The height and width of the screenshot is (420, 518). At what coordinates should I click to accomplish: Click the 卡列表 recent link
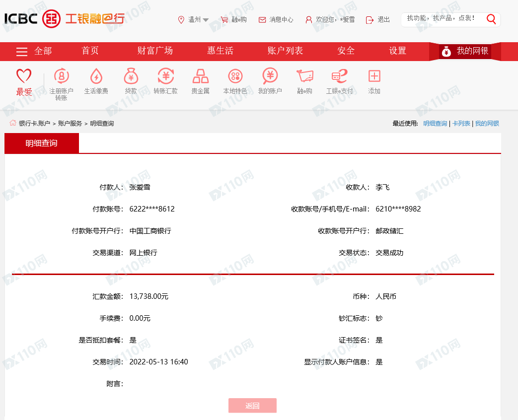pos(461,124)
